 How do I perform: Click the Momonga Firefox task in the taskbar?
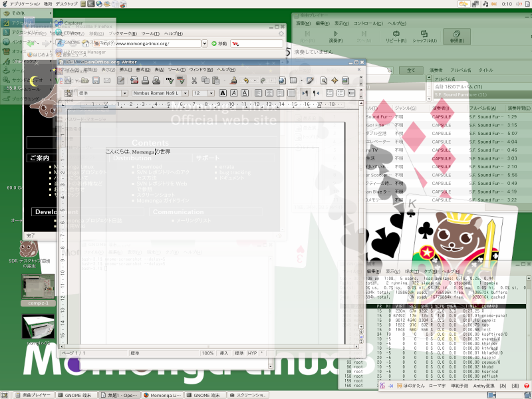(162, 395)
